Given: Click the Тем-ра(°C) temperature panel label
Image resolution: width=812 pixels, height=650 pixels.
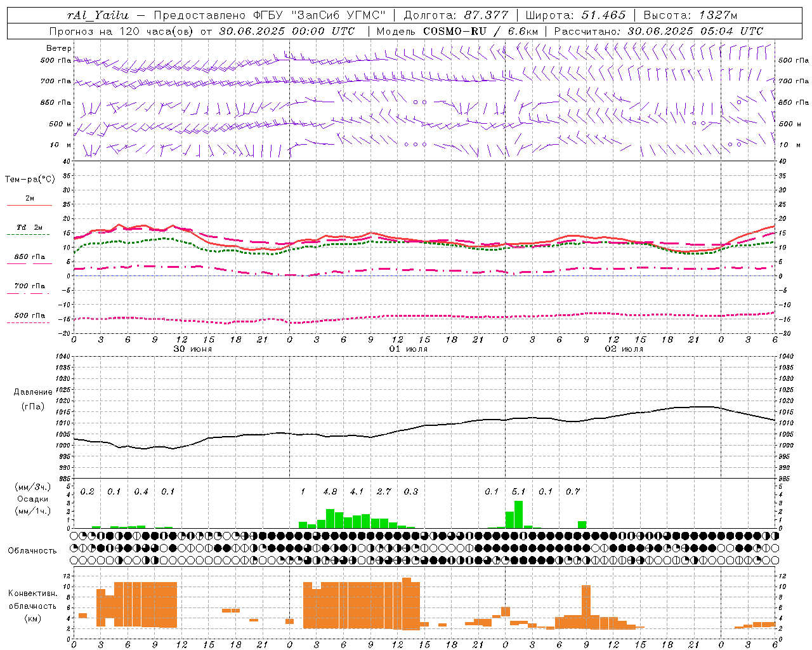Looking at the screenshot, I should coord(30,180).
